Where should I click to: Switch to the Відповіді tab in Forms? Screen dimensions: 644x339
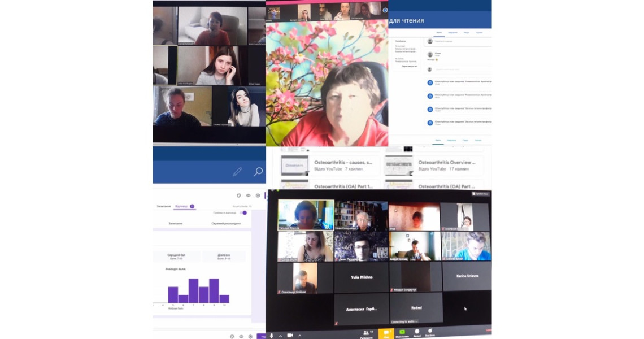[x=184, y=206]
